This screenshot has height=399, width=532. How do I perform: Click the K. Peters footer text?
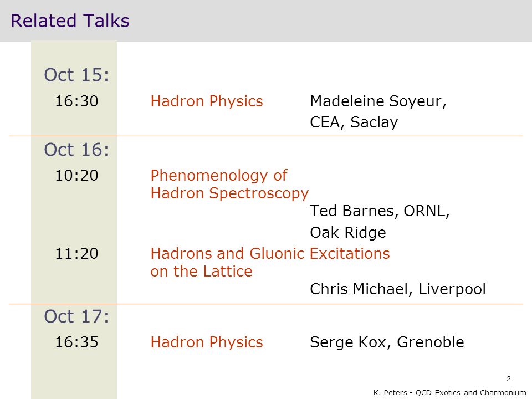(449, 392)
